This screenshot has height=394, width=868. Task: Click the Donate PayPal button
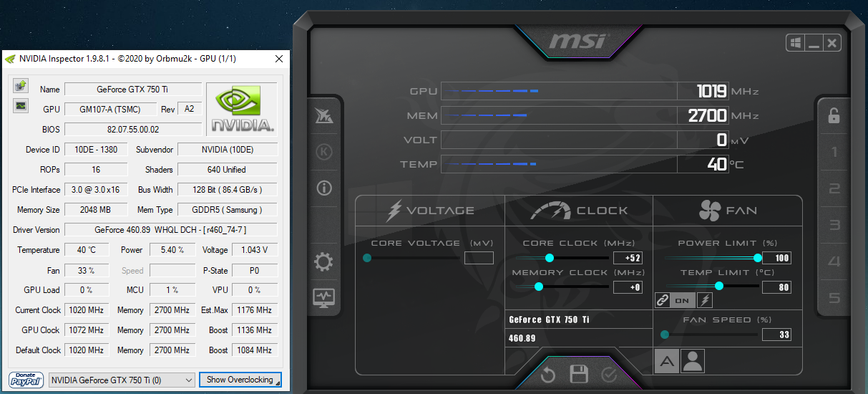26,380
